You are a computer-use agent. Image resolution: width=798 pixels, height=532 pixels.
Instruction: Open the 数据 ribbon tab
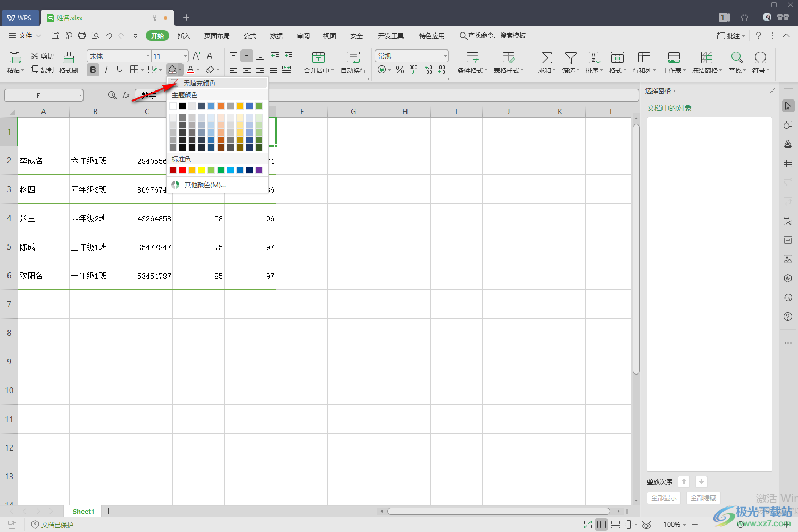[277, 36]
